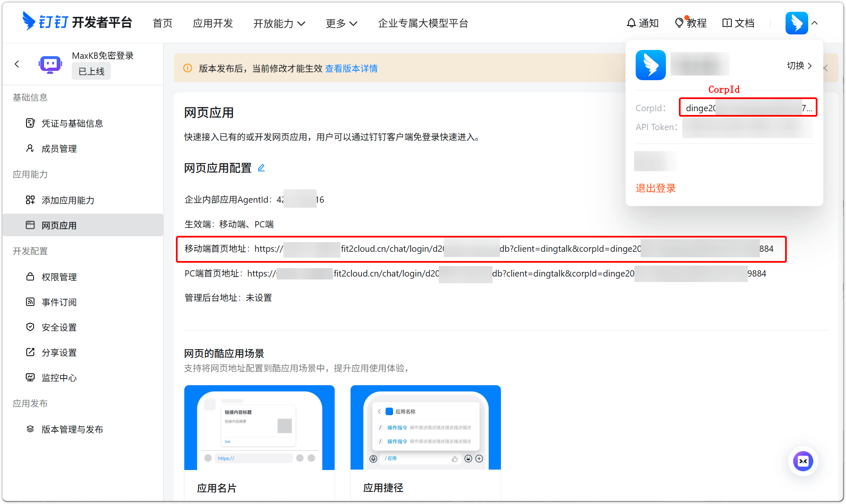The height and width of the screenshot is (504, 846).
Task: Select 凭证与基础信息 in sidebar
Action: 72,123
